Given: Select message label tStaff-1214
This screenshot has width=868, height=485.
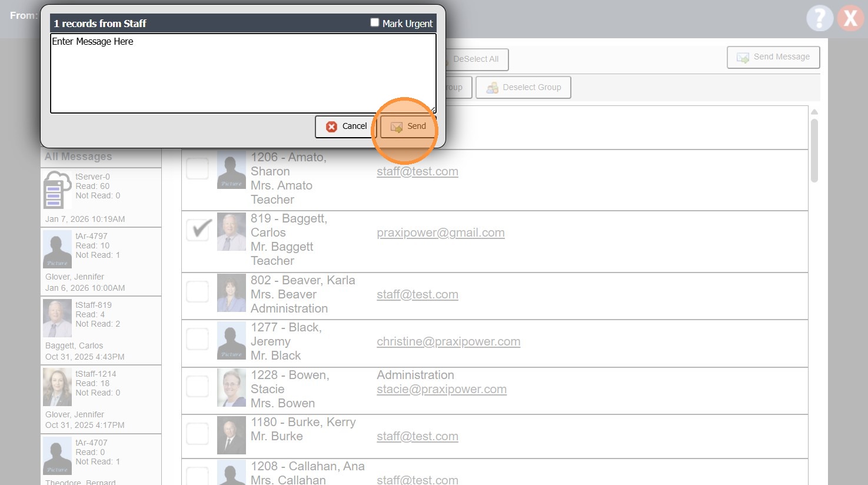Looking at the screenshot, I should (x=96, y=374).
